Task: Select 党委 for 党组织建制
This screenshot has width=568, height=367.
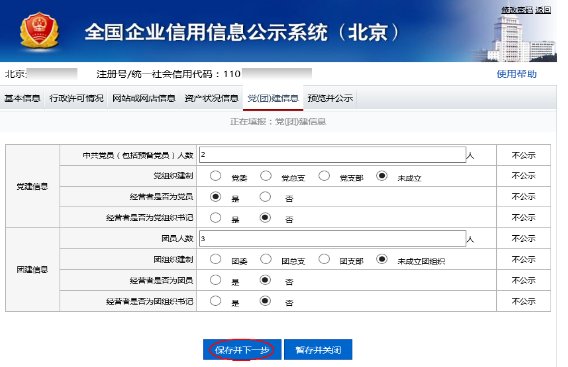Action: (x=216, y=176)
